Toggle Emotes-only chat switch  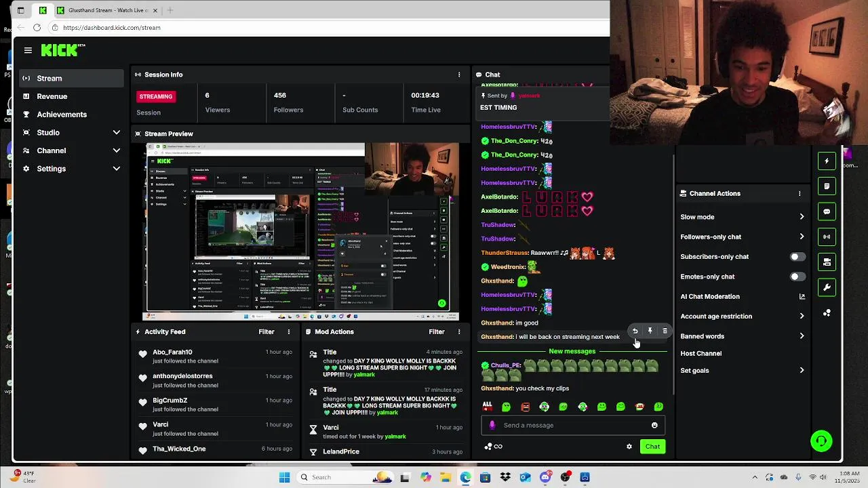(x=797, y=277)
